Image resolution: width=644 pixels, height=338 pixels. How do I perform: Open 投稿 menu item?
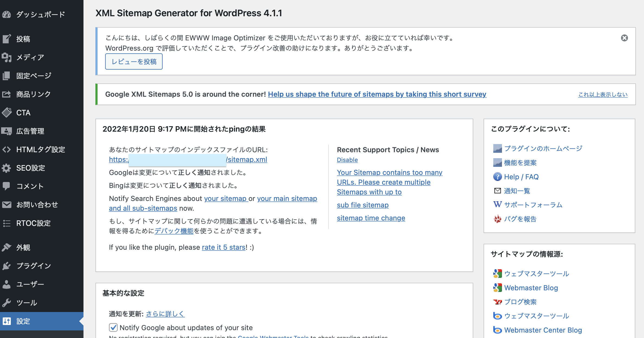(x=42, y=39)
